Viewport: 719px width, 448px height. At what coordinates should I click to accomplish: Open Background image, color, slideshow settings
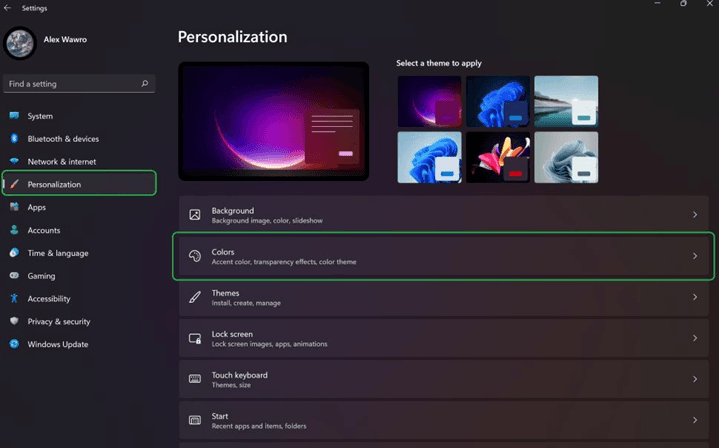tap(443, 215)
